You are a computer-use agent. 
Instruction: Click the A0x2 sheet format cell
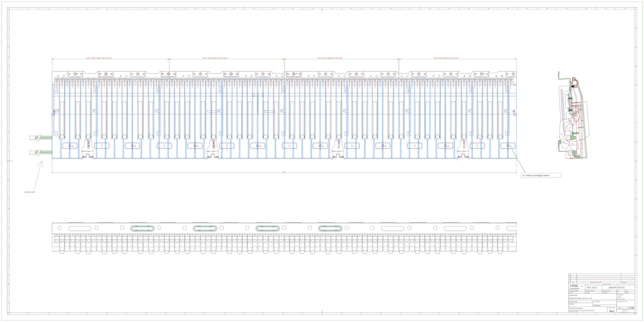612,311
